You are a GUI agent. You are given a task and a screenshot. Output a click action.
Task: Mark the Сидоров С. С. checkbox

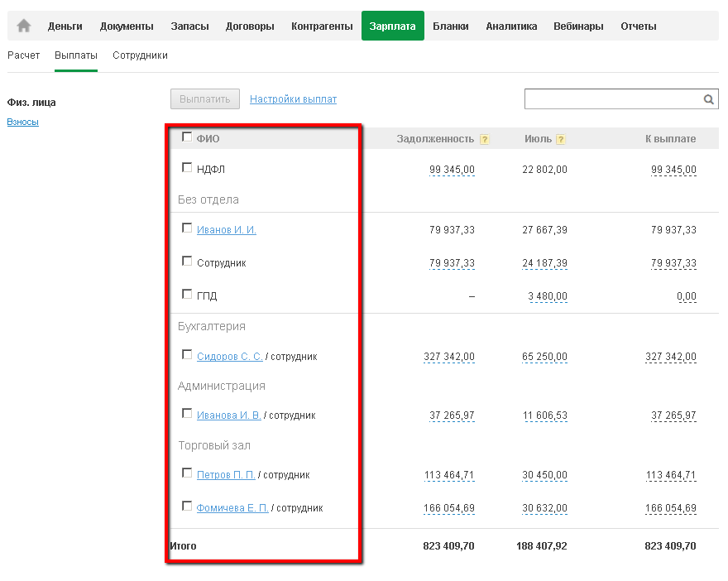(x=187, y=355)
